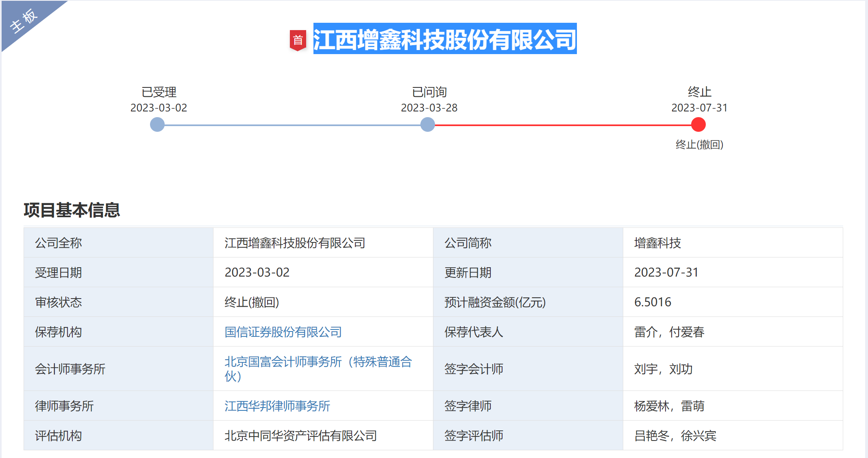Image resolution: width=868 pixels, height=458 pixels.
Task: Click the 项目基本信息 section heading
Action: (72, 210)
